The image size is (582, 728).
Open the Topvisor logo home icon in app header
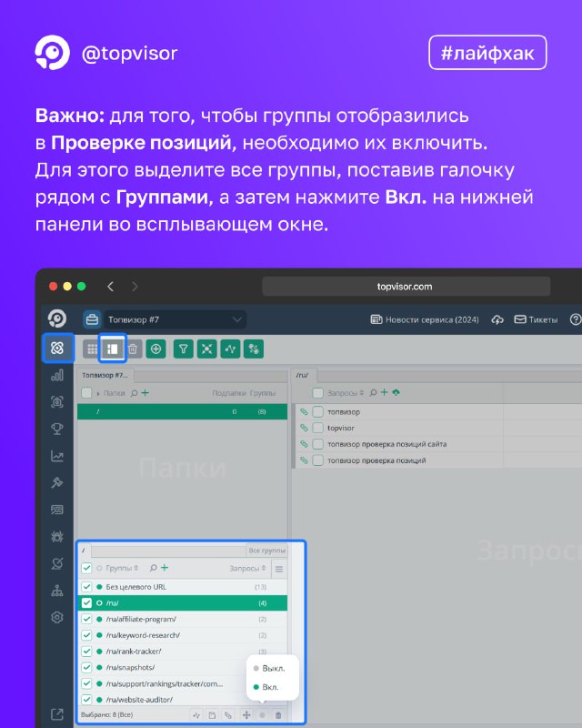coord(57,319)
